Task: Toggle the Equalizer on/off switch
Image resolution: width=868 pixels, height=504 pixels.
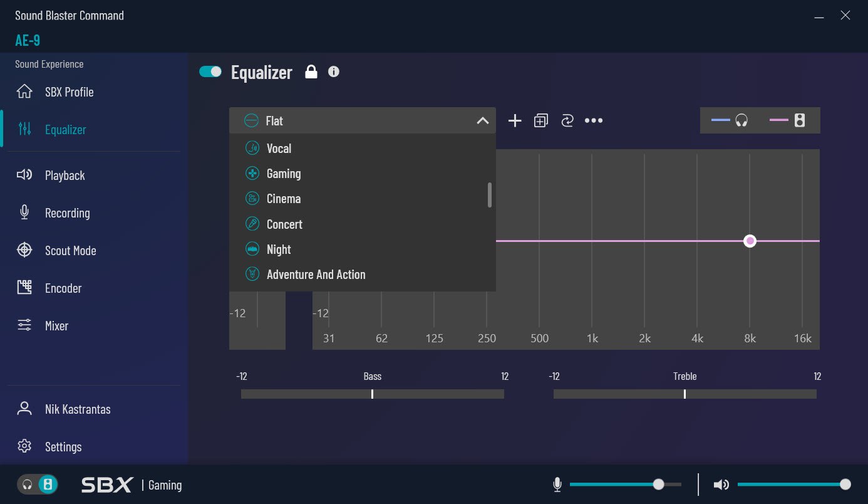Action: pyautogui.click(x=210, y=71)
